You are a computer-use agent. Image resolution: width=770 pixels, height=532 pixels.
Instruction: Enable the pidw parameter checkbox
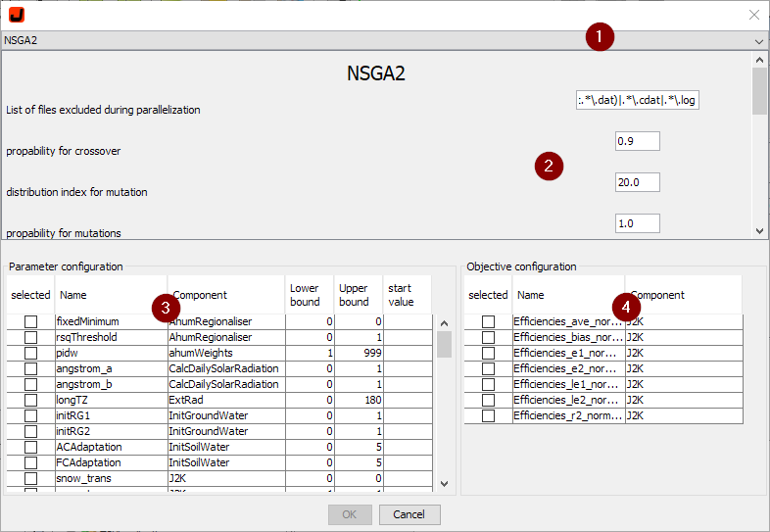tap(31, 353)
